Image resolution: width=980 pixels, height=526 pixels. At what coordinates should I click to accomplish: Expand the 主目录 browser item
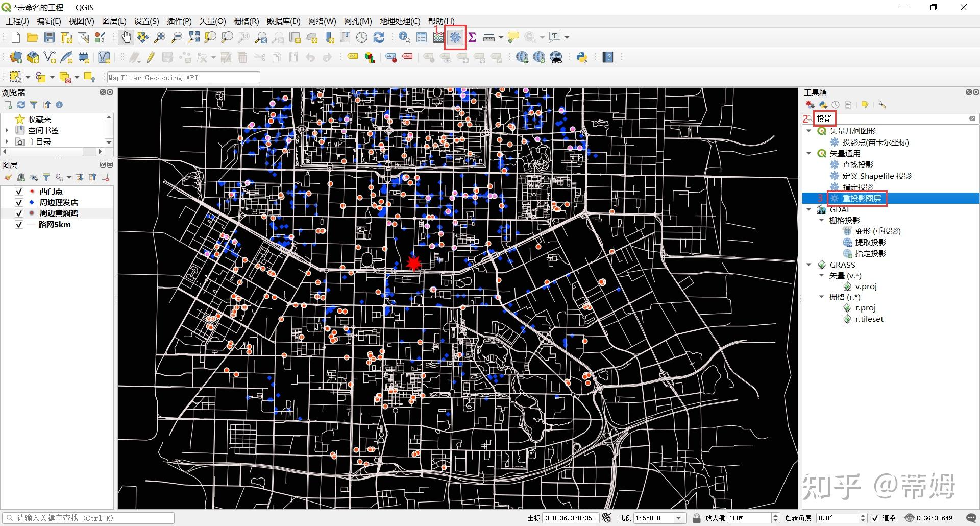[7, 142]
